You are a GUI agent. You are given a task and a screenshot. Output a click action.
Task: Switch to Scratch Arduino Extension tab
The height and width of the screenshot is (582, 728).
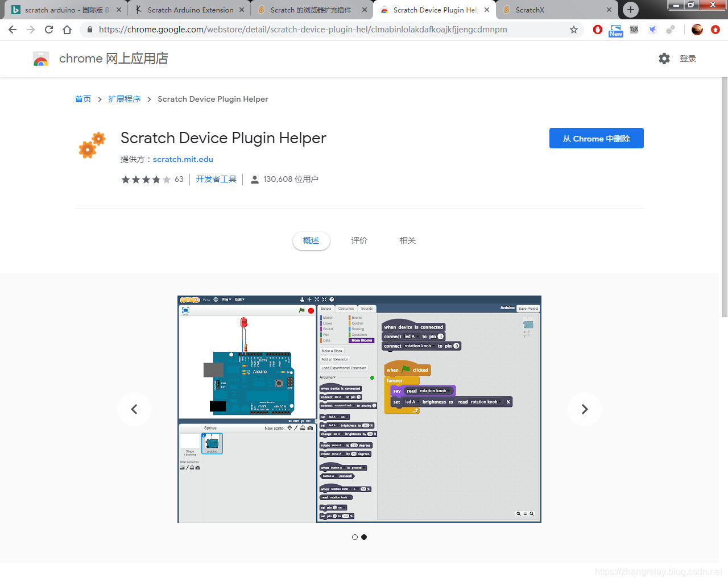[x=189, y=10]
